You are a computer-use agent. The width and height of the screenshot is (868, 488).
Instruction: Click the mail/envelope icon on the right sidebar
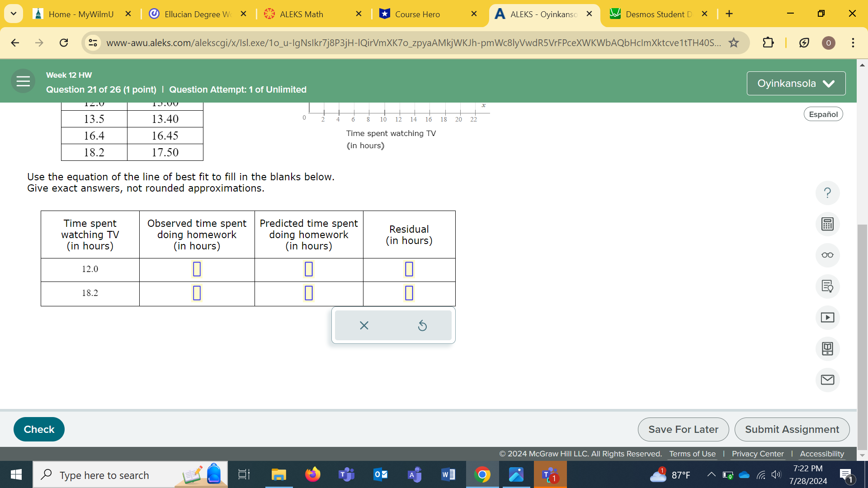(x=828, y=380)
